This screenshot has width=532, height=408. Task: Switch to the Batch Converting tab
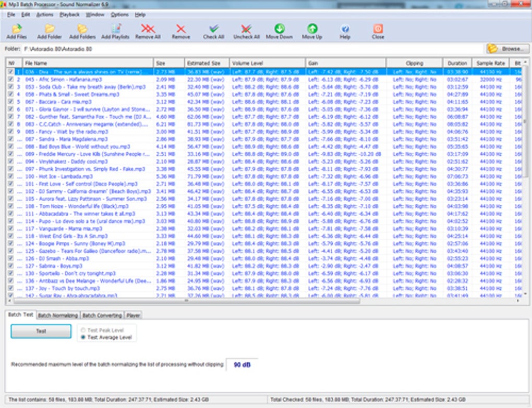click(x=102, y=315)
